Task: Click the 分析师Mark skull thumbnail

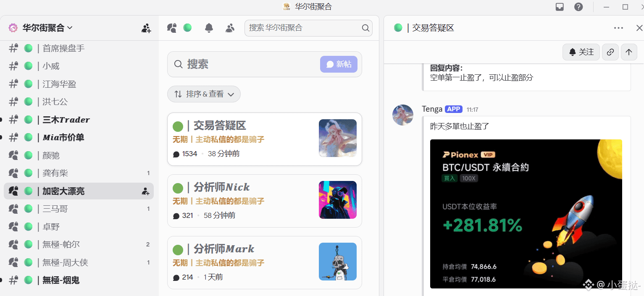Action: [x=338, y=262]
